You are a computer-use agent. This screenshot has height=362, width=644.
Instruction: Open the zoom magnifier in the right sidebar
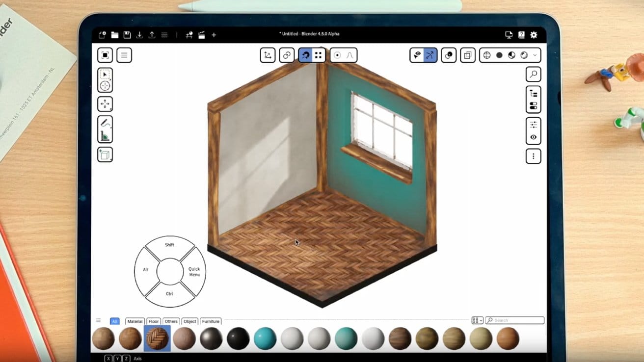533,74
